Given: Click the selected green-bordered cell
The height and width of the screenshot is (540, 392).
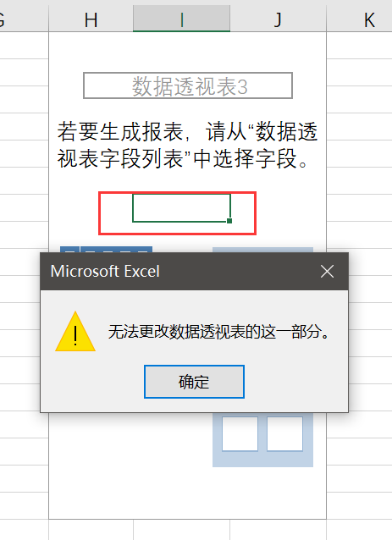Looking at the screenshot, I should pyautogui.click(x=181, y=208).
